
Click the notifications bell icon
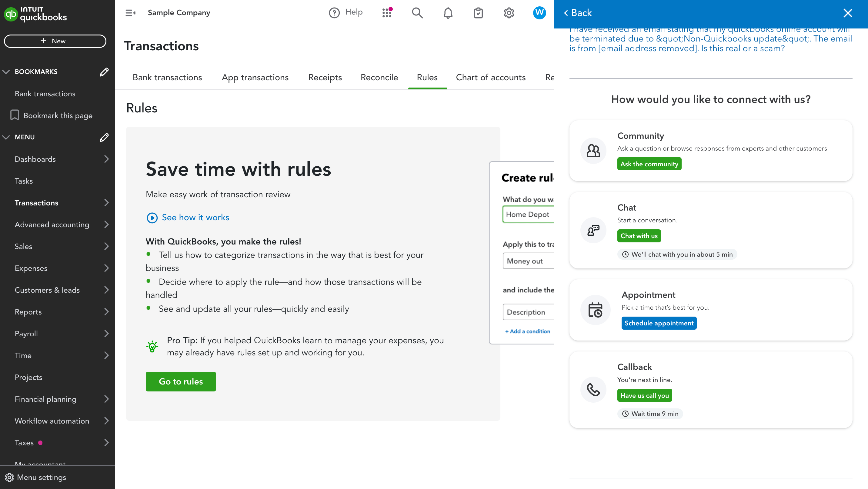448,13
